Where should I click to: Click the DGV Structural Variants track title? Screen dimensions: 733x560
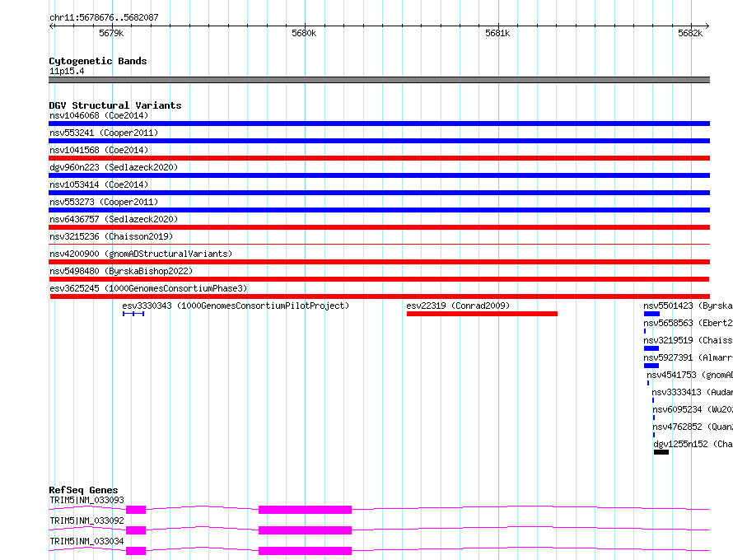(x=115, y=105)
